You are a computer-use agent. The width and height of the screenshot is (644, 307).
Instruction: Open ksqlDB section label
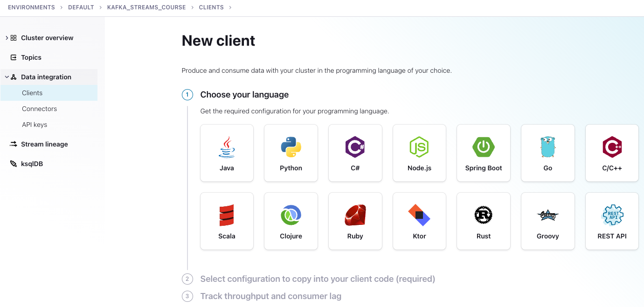(x=32, y=164)
